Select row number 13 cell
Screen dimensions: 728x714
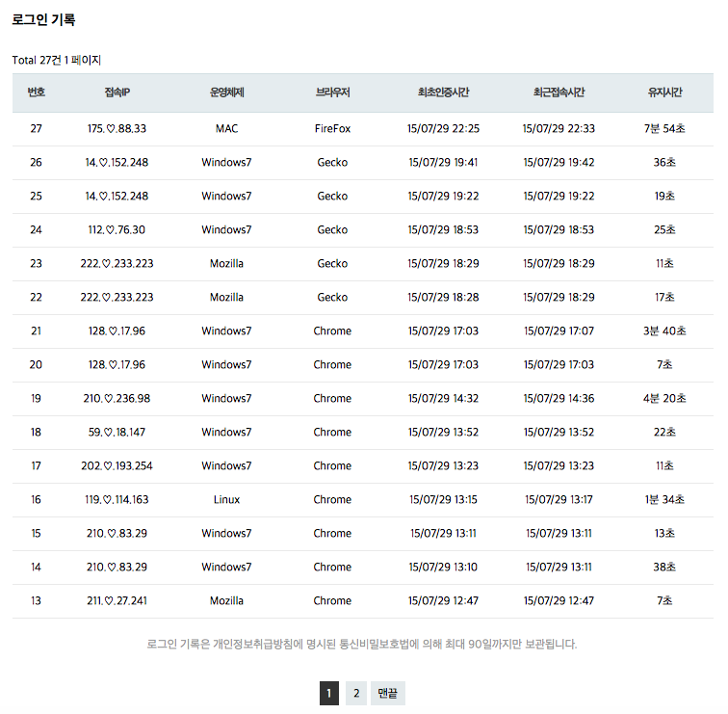[x=37, y=601]
